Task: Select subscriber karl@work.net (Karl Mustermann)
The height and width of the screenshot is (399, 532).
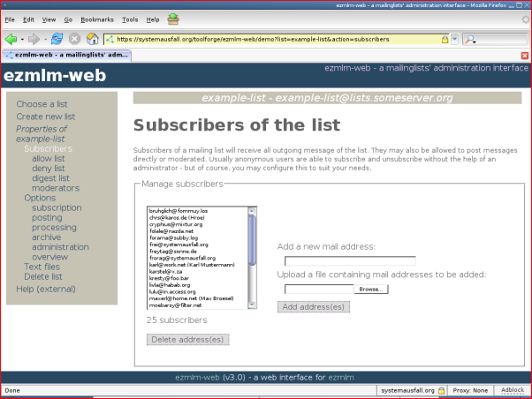Action: point(198,265)
